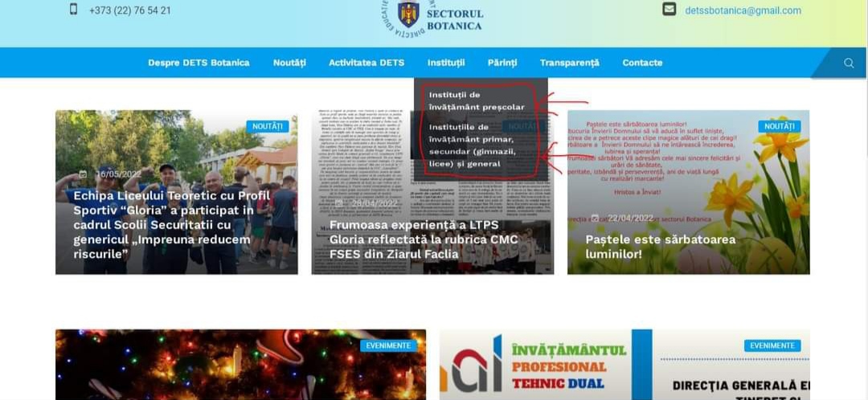Open the Noutăți menu item
This screenshot has width=868, height=400.
(x=289, y=63)
